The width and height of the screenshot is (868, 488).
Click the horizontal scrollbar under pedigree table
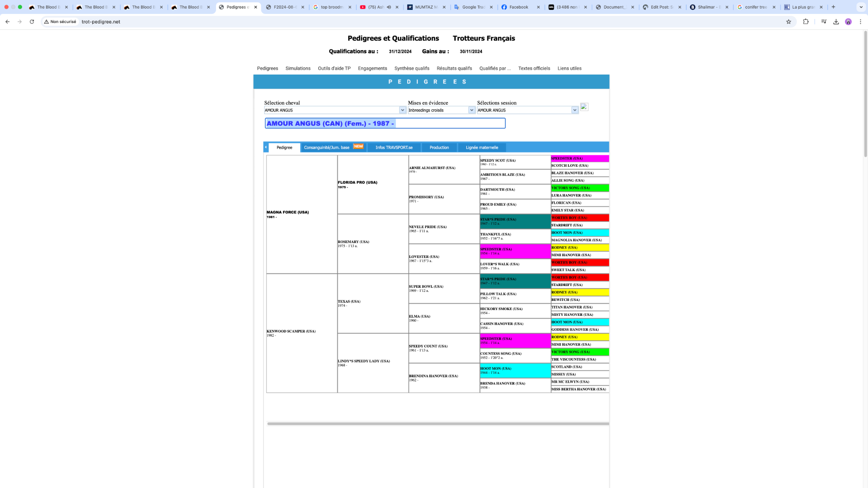coord(438,424)
